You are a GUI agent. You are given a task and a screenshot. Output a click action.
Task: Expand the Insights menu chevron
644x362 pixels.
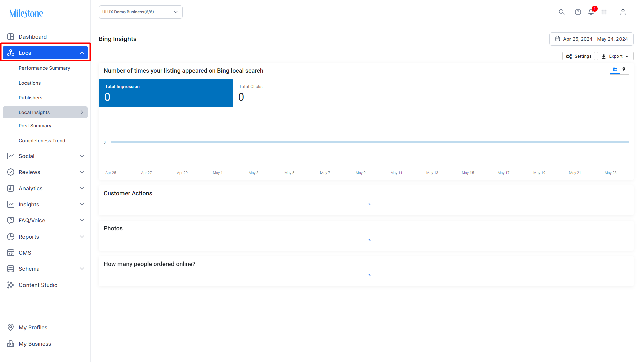[x=82, y=204]
